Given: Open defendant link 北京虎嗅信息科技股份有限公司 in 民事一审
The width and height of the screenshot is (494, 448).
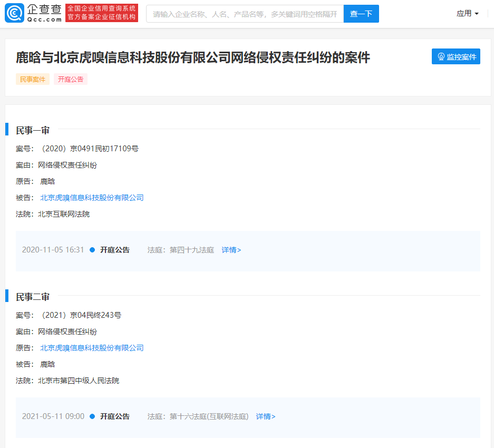Looking at the screenshot, I should 92,198.
